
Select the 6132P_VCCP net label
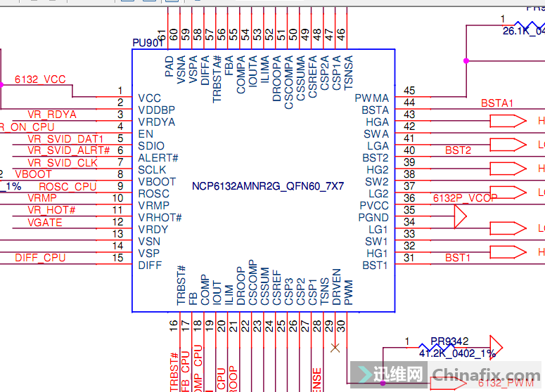pos(465,198)
